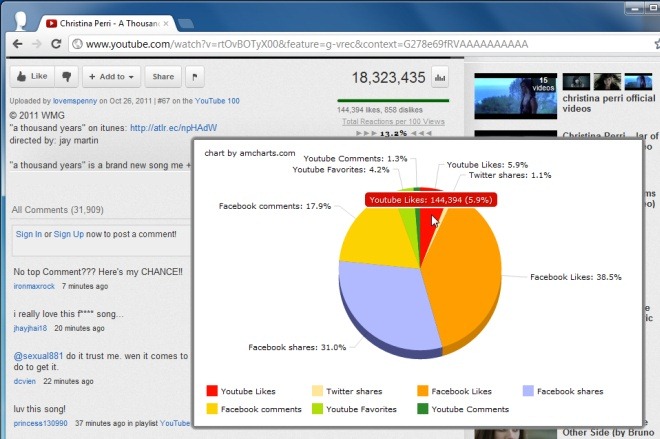Viewport: 660px width, 439px height.
Task: Open a new tab button
Action: pyautogui.click(x=185, y=24)
